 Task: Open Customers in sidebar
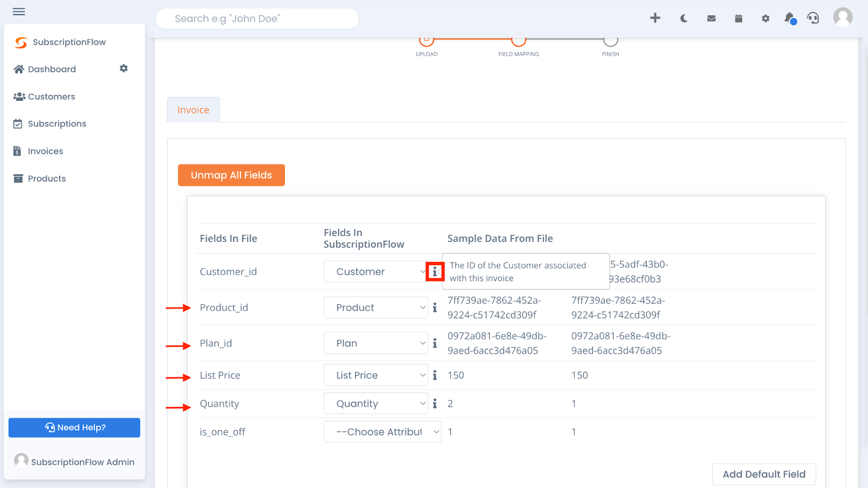(x=44, y=97)
